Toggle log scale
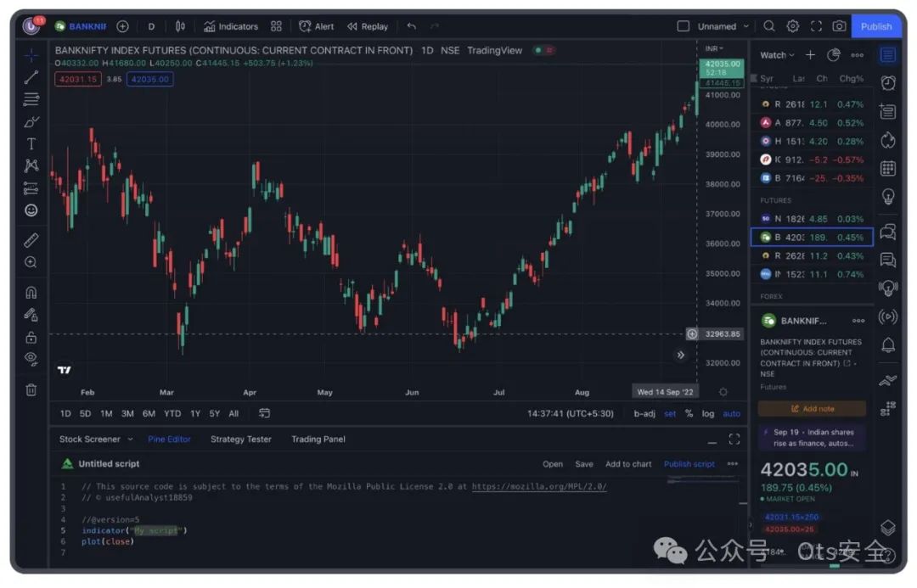917x588 pixels. [x=708, y=414]
